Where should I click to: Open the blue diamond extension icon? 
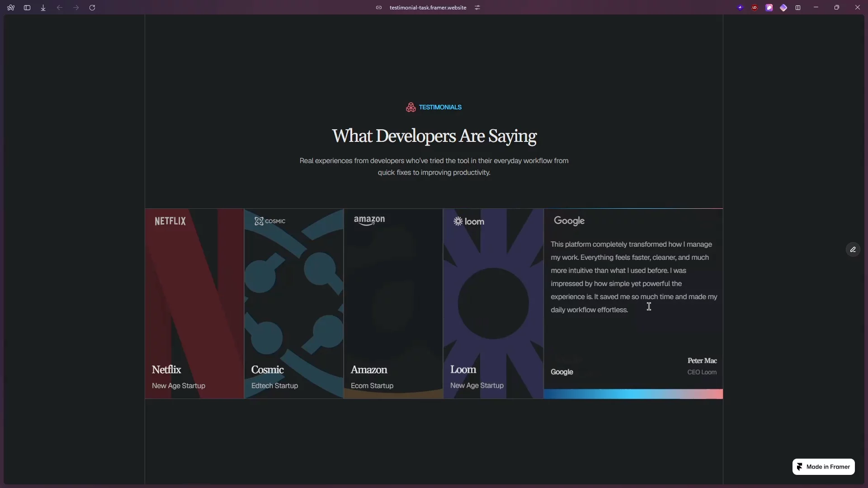(x=741, y=8)
